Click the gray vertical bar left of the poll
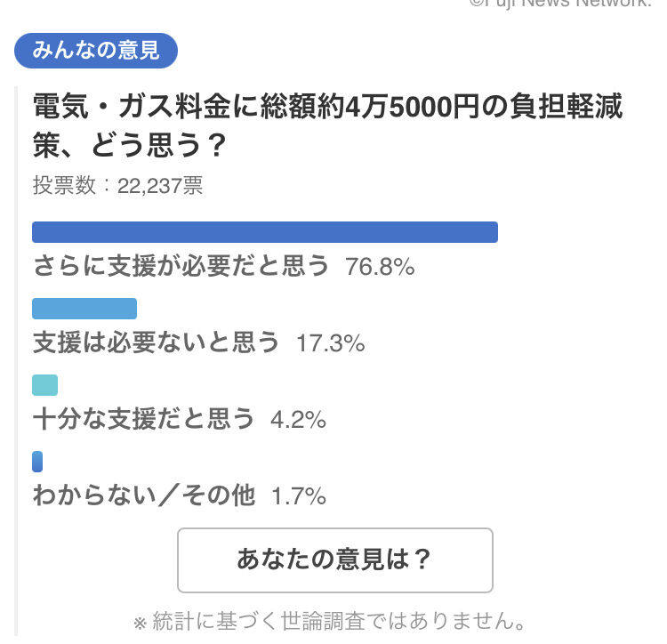The image size is (667, 644). point(16,361)
